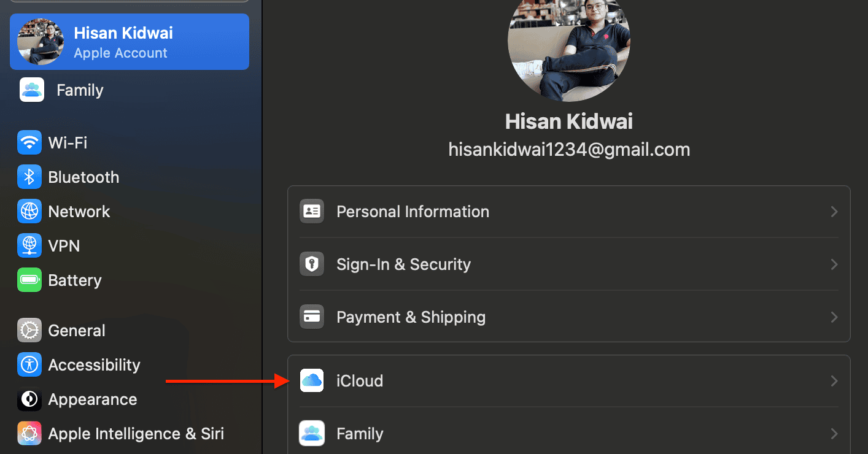Open Family settings label in main pane
868x454 pixels.
tap(360, 434)
